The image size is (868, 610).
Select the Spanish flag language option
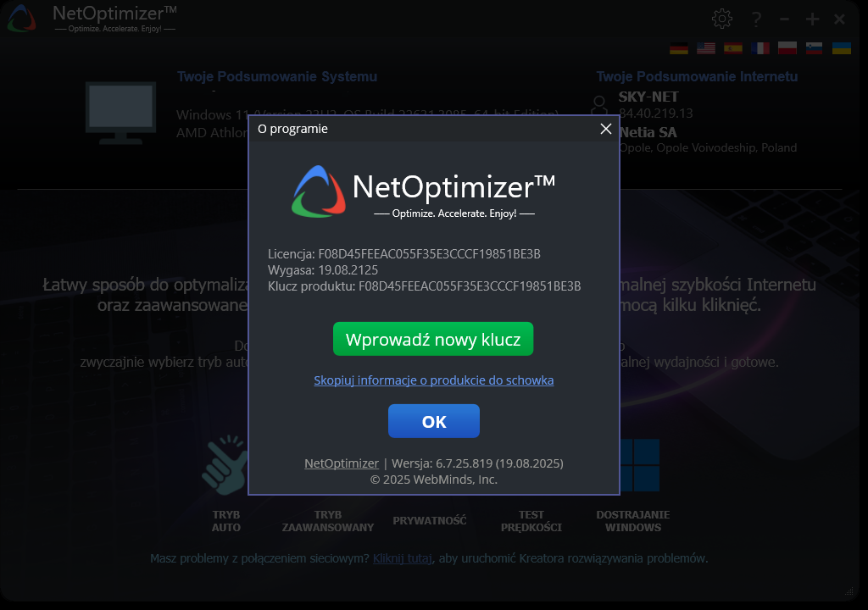(x=733, y=48)
